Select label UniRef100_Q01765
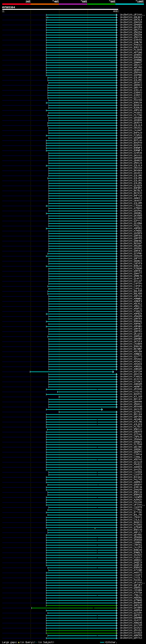The height and width of the screenshot is (644, 146). (x=131, y=625)
